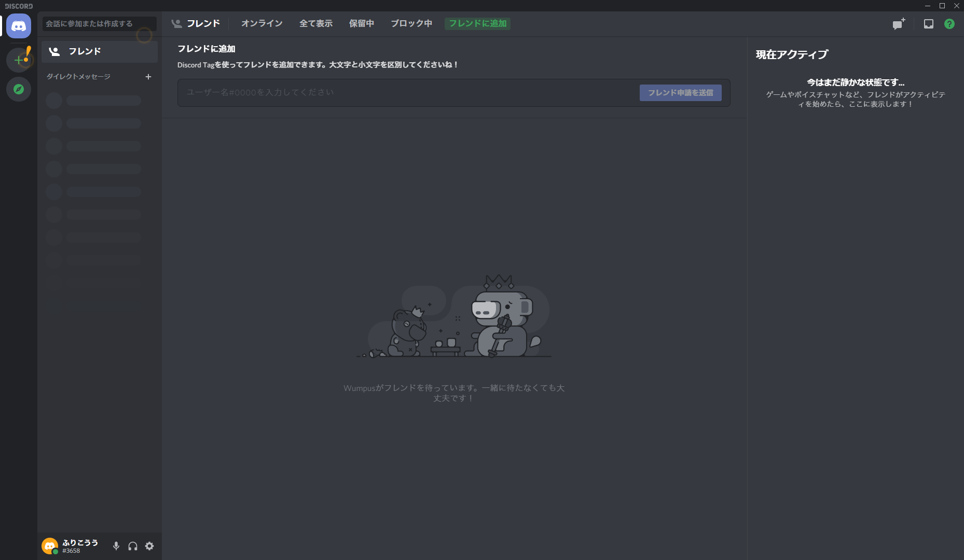Switch to ブロック中 tab
Image resolution: width=964 pixels, height=560 pixels.
(411, 23)
